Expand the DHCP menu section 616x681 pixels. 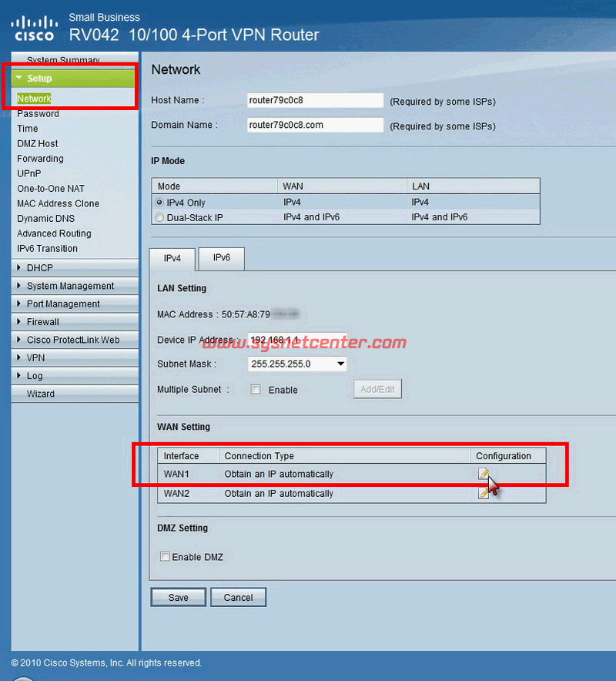click(39, 268)
